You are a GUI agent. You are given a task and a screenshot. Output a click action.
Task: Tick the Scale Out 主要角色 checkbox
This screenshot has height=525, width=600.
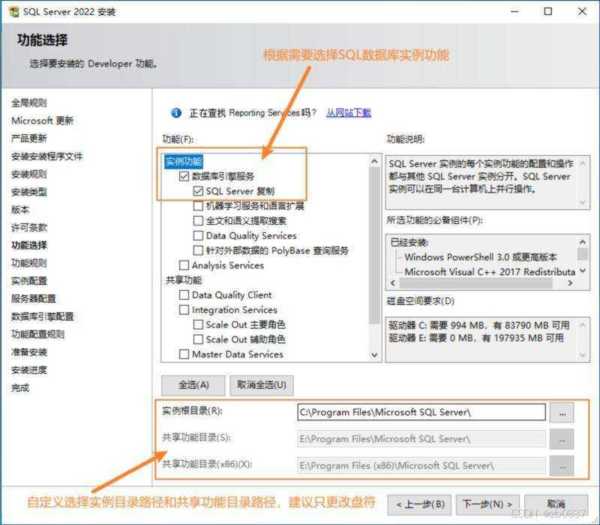coord(198,325)
